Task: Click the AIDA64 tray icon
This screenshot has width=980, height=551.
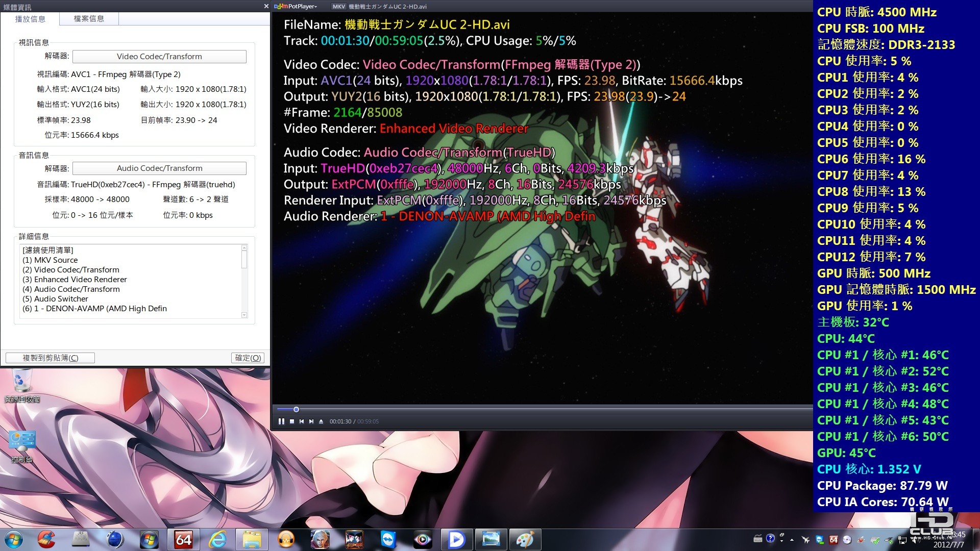Action: coord(834,540)
